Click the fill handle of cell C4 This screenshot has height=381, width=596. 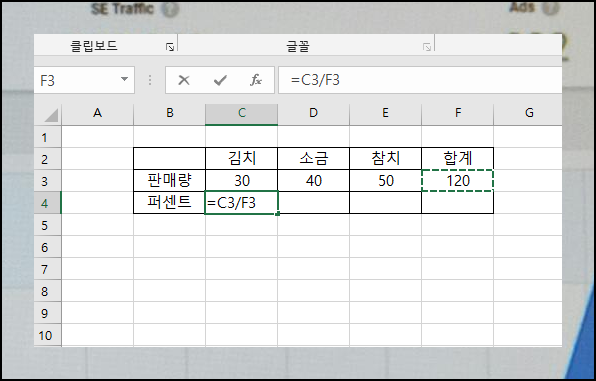(x=278, y=214)
